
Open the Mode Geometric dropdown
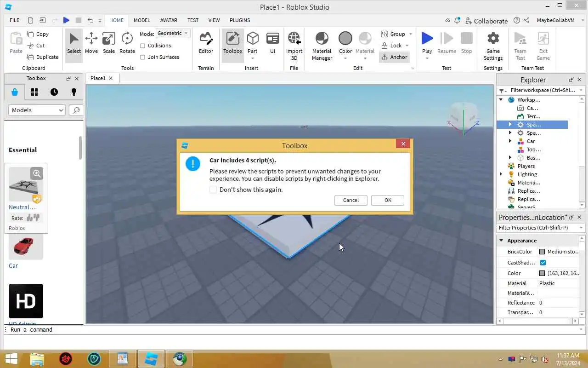(x=173, y=33)
